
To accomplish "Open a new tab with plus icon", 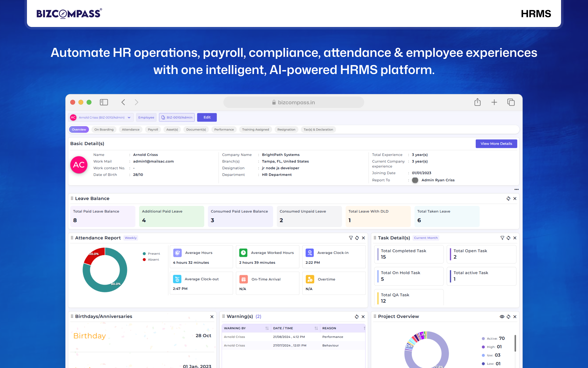I will 494,102.
